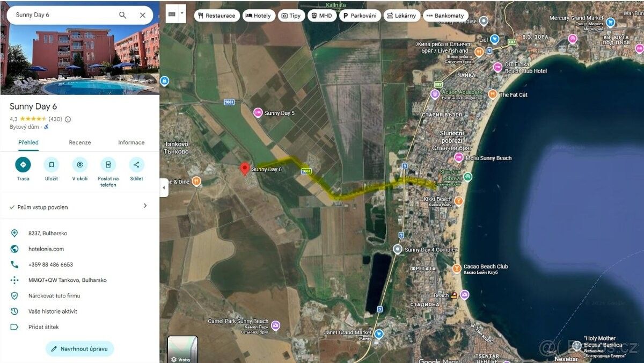The image size is (644, 363).
Task: Open the Vrstvy layers thumbnail
Action: click(x=182, y=349)
